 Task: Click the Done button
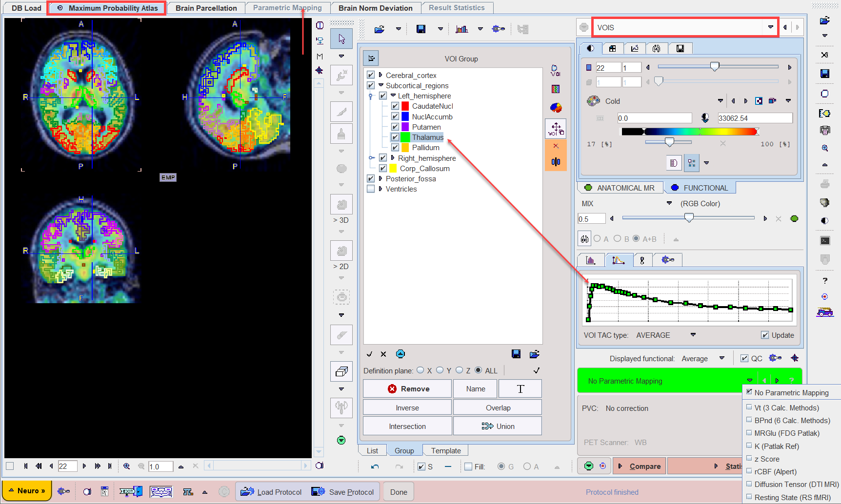[399, 492]
